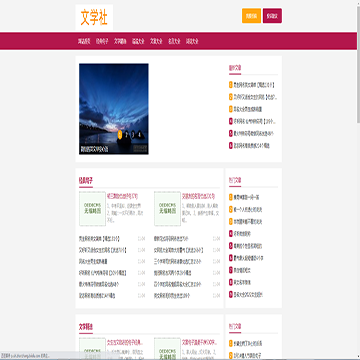Switch to slide 2 using the banner dot indicator

[127, 134]
